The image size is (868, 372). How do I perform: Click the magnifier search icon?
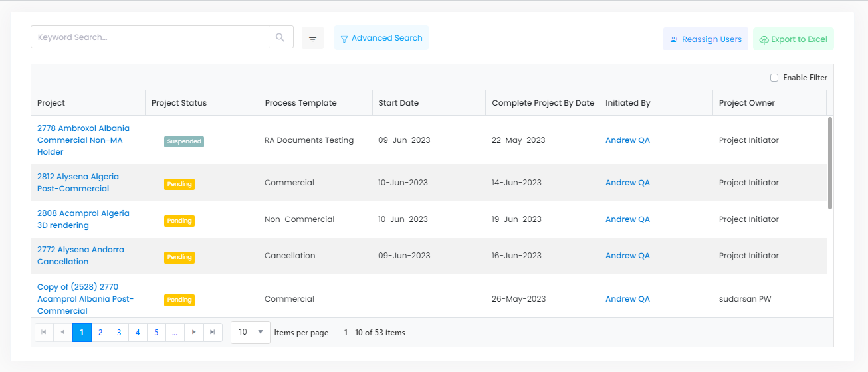click(x=280, y=37)
